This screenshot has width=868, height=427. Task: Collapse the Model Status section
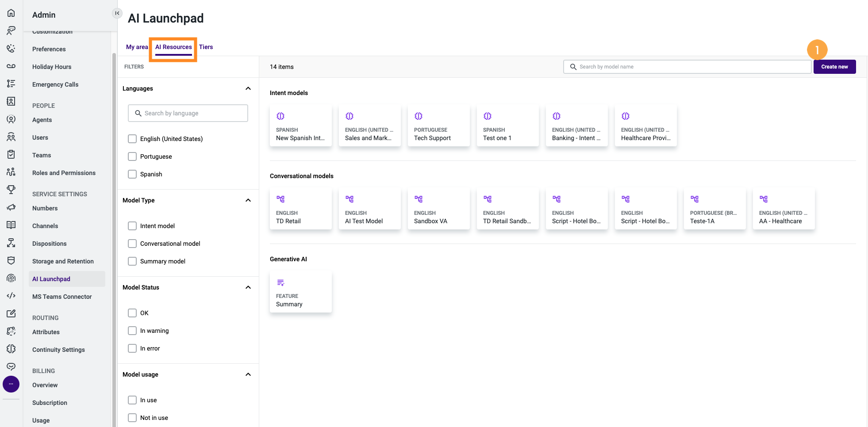(248, 287)
